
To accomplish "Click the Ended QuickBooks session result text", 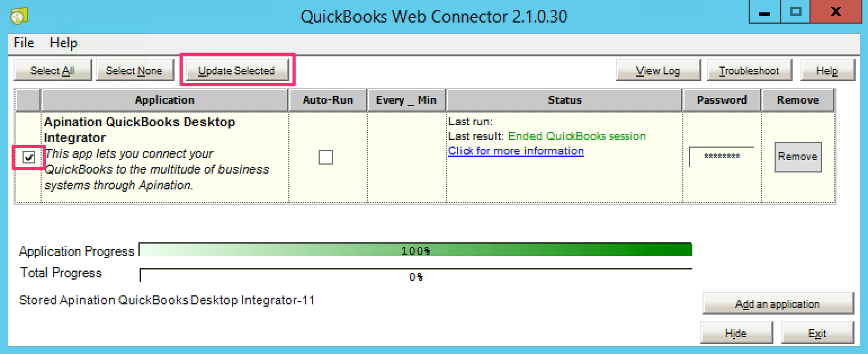I will (577, 136).
